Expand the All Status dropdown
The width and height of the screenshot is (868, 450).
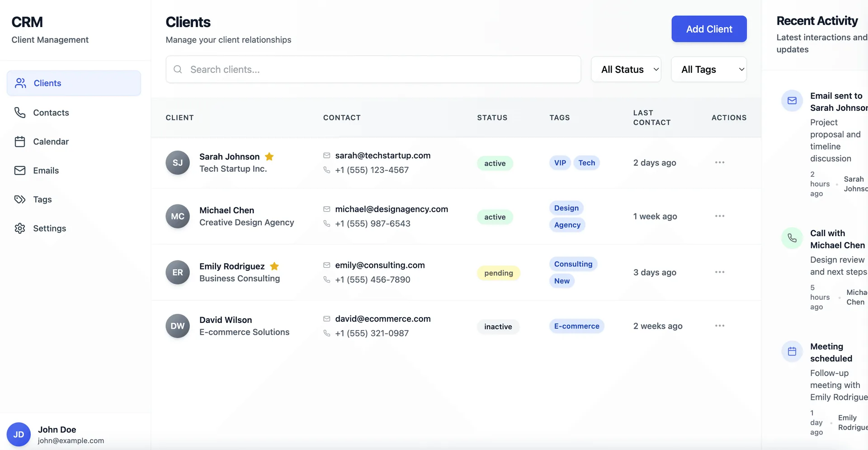pyautogui.click(x=626, y=69)
